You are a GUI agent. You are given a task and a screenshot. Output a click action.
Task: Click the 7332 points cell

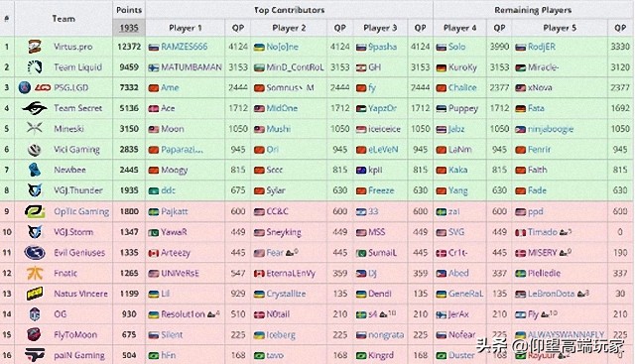coord(129,87)
